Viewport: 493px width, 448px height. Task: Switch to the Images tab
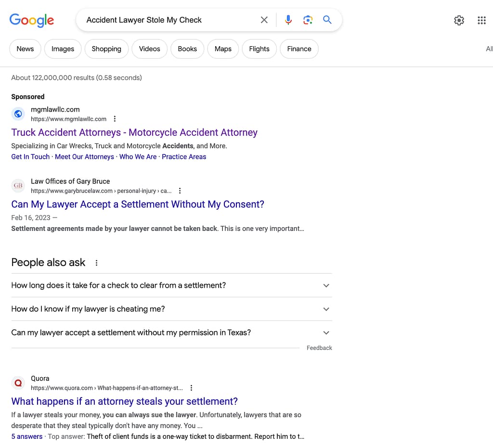(x=63, y=49)
